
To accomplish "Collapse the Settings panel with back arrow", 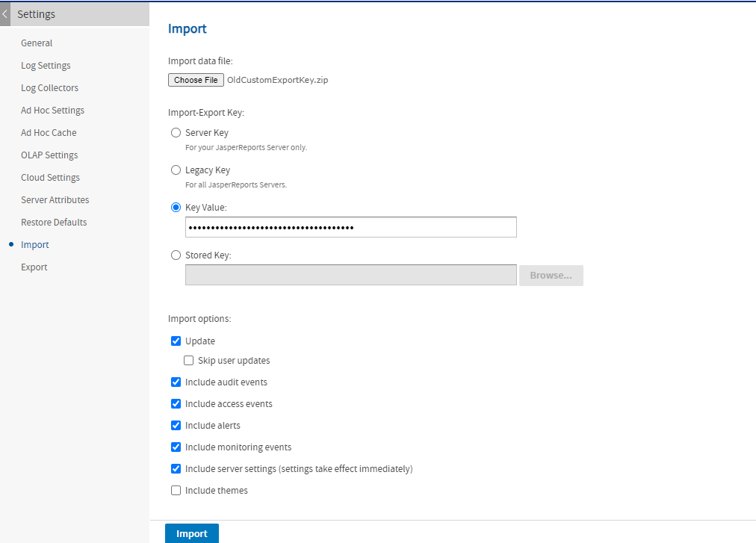I will (4, 14).
